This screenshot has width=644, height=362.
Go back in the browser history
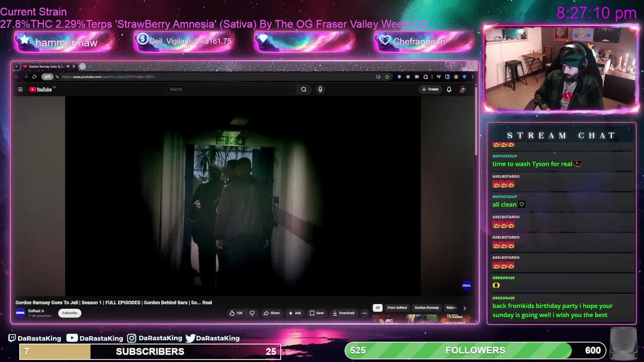(17, 77)
